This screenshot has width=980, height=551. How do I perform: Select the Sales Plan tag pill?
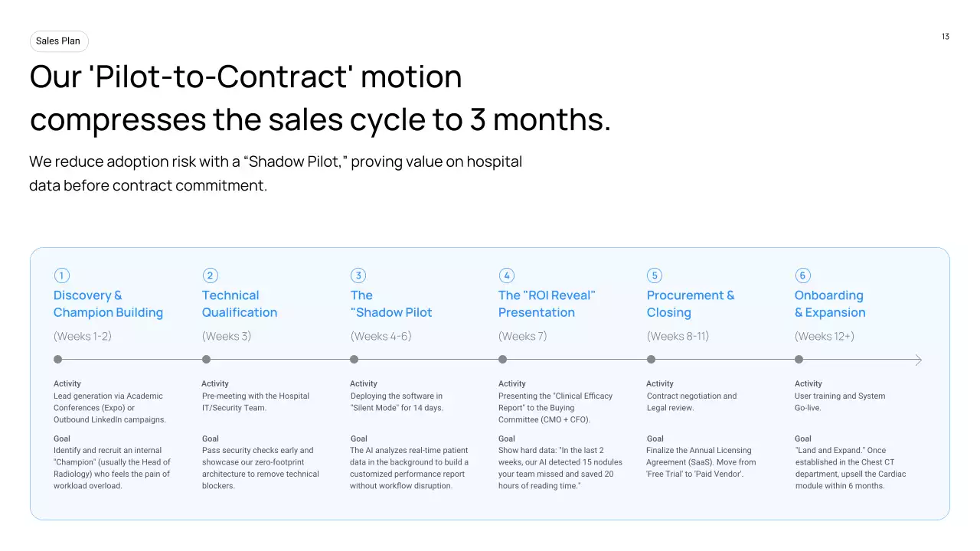click(x=59, y=41)
